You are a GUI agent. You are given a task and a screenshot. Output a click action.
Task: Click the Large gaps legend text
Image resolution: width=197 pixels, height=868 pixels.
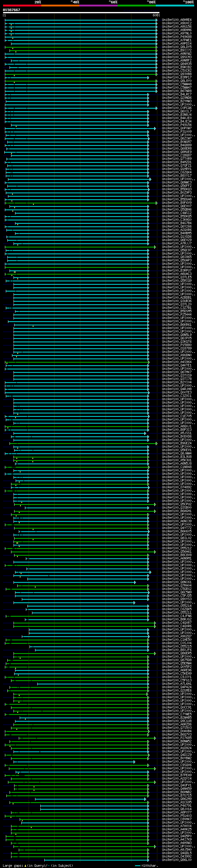[38, 866]
